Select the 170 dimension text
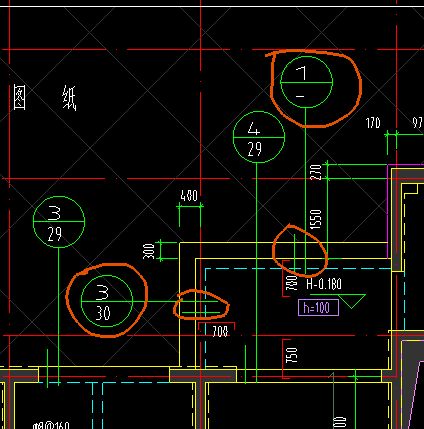The width and height of the screenshot is (424, 429). 373,123
